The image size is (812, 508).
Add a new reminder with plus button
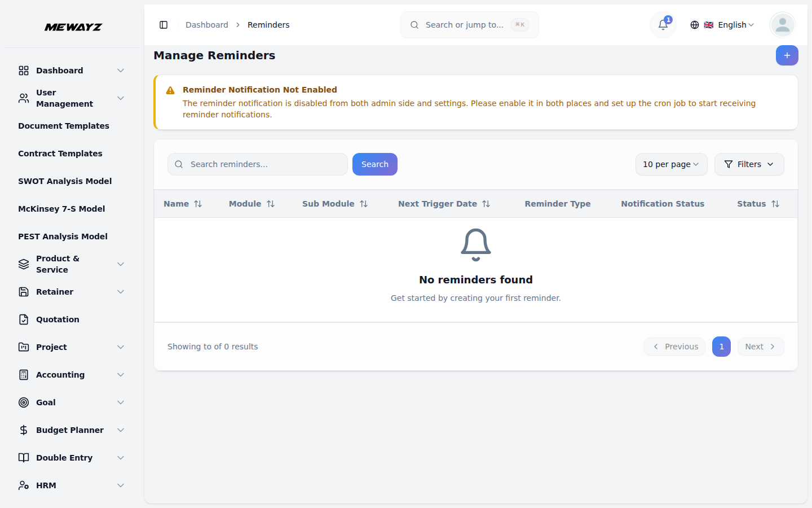[787, 55]
